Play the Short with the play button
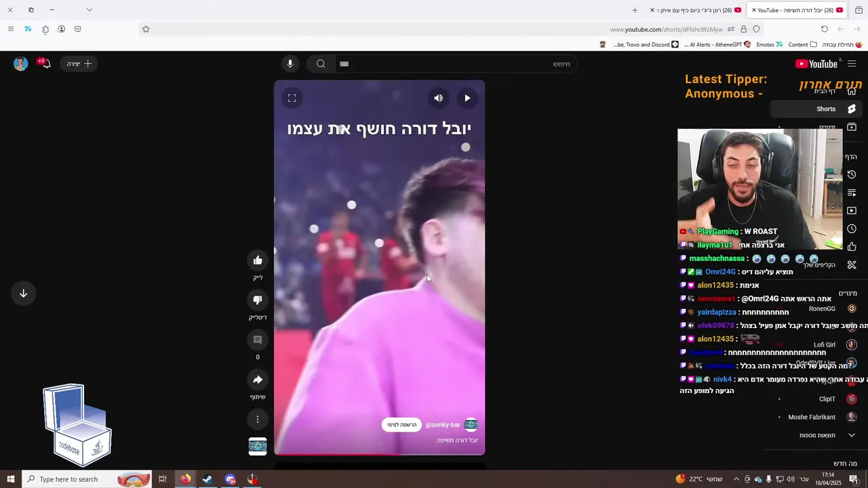The image size is (868, 488). coord(467,98)
